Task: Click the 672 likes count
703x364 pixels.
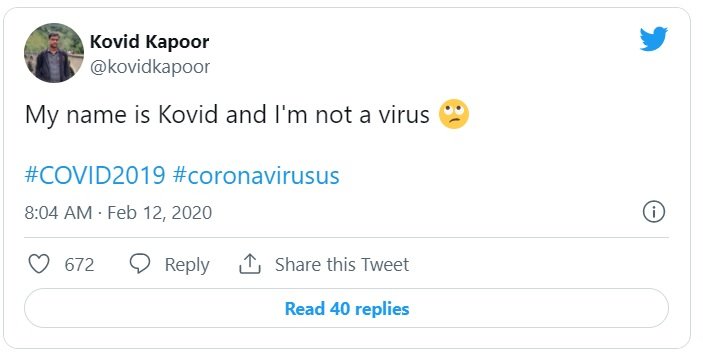Action: point(79,264)
